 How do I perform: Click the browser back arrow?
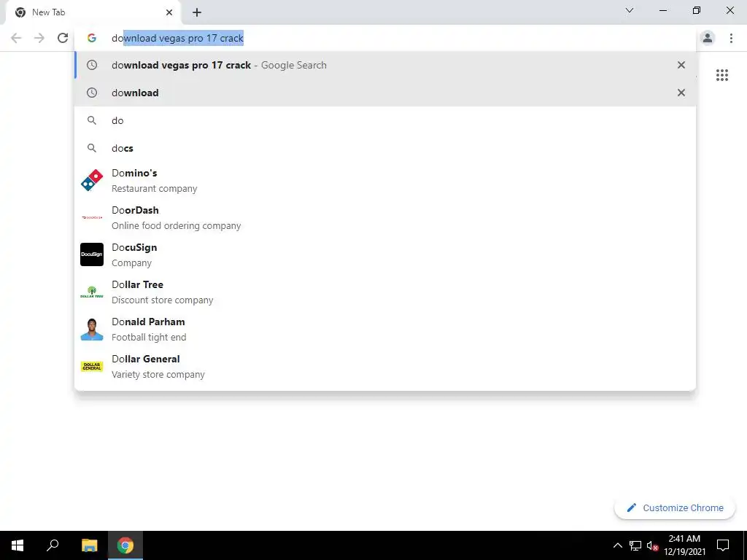[x=16, y=38]
